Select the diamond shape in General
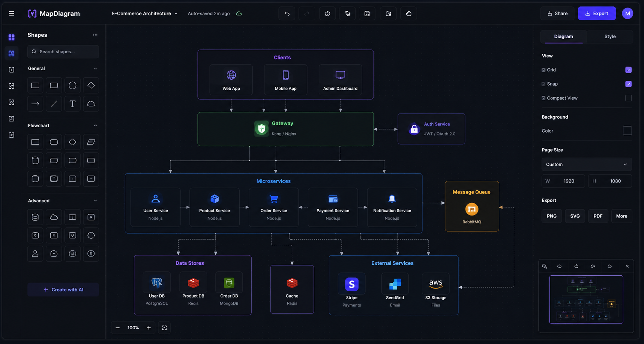Viewport: 644px width, 344px height. tap(91, 86)
